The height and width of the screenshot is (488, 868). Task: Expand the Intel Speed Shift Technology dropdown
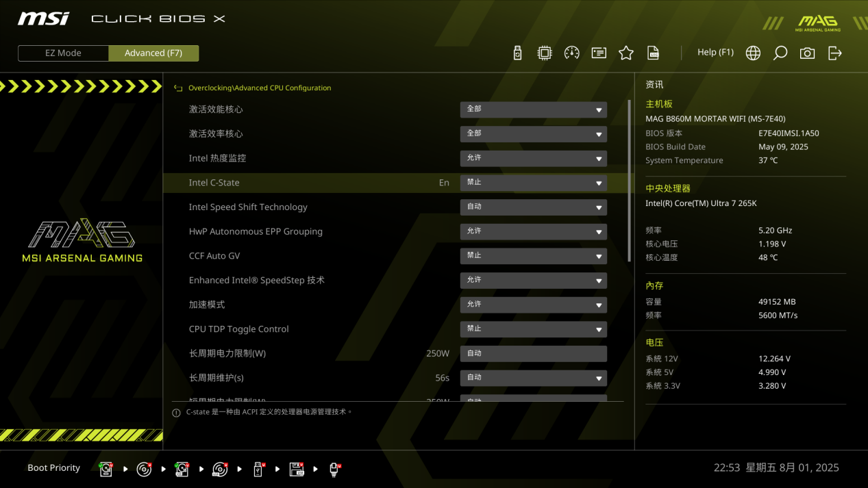(533, 207)
